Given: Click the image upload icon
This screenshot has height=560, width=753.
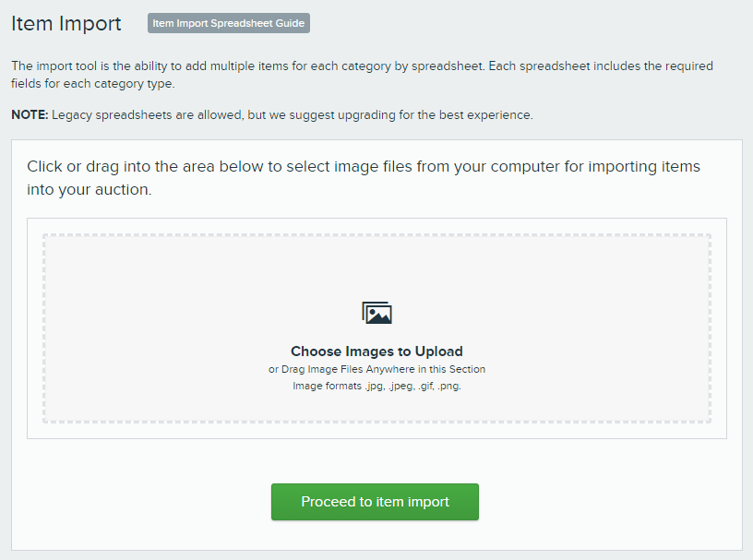Looking at the screenshot, I should click(377, 313).
